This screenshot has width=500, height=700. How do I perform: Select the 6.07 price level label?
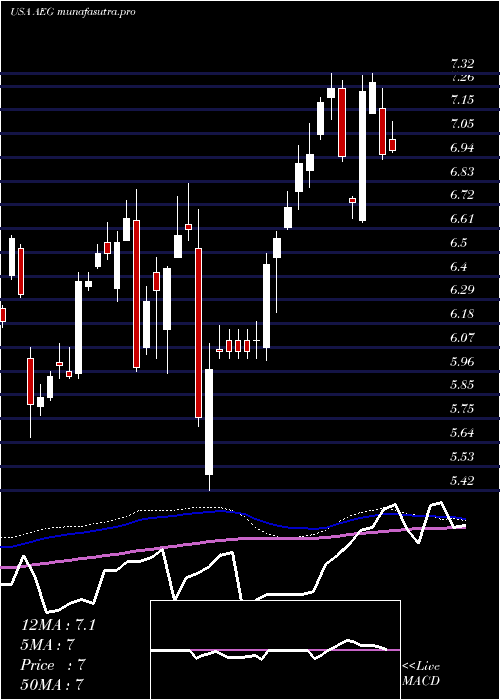462,338
